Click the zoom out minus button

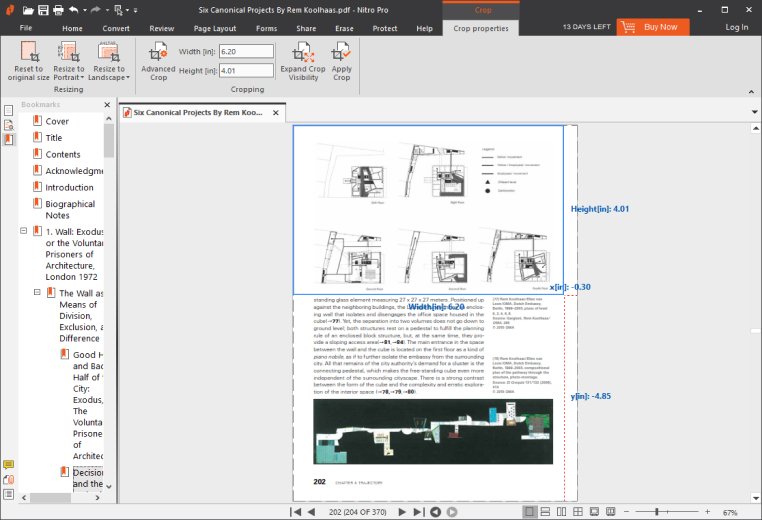coord(626,512)
